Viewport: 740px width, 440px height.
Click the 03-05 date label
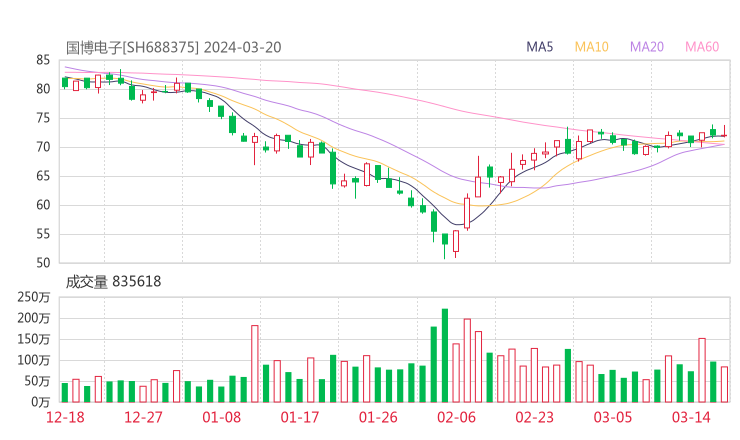coord(613,417)
